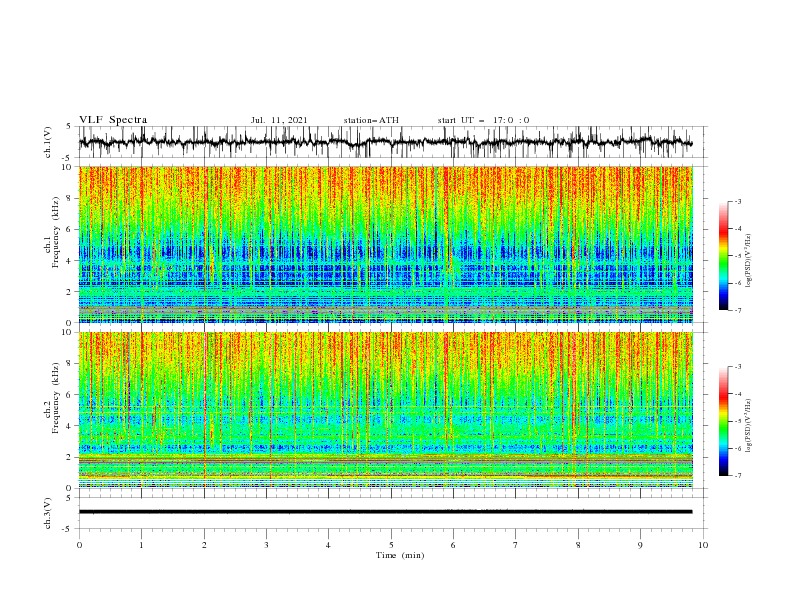
Task: Click the "VLF Spectra" plot title
Action: pyautogui.click(x=113, y=120)
